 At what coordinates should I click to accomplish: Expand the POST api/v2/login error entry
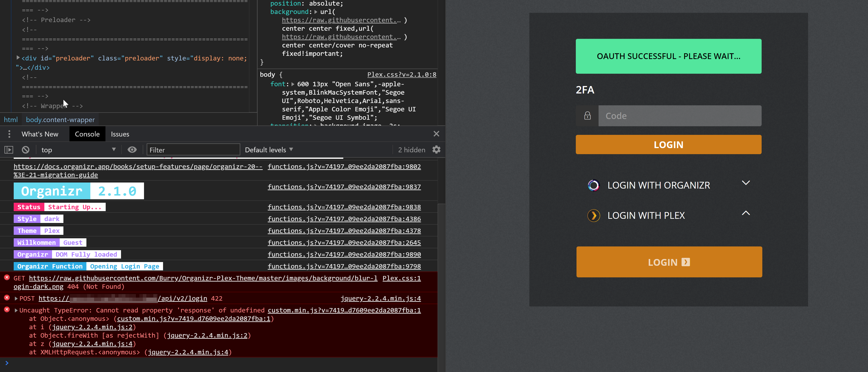coord(16,299)
